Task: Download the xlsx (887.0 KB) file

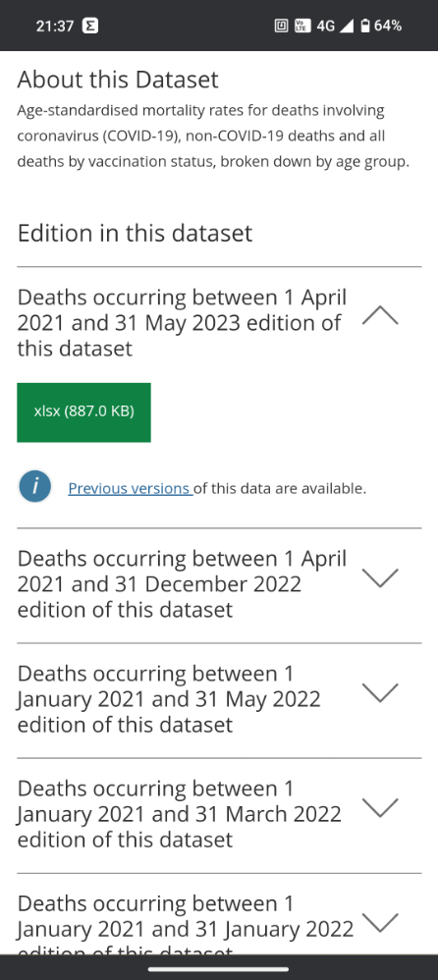Action: tap(83, 412)
